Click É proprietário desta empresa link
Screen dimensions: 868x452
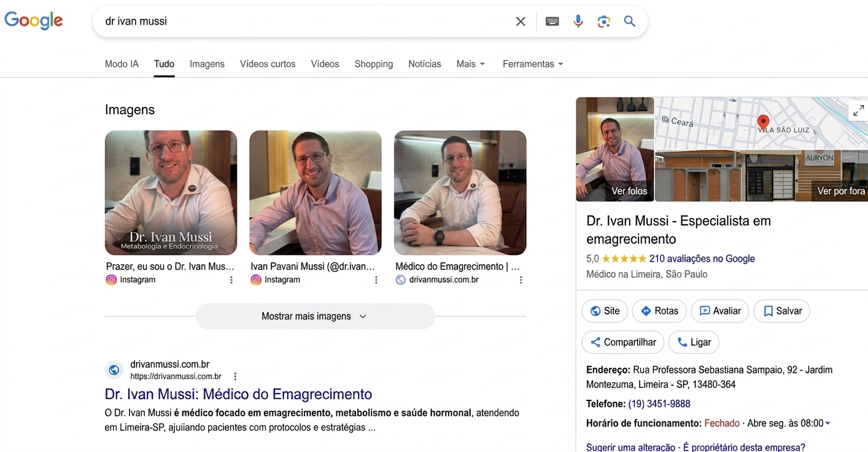pos(744,448)
